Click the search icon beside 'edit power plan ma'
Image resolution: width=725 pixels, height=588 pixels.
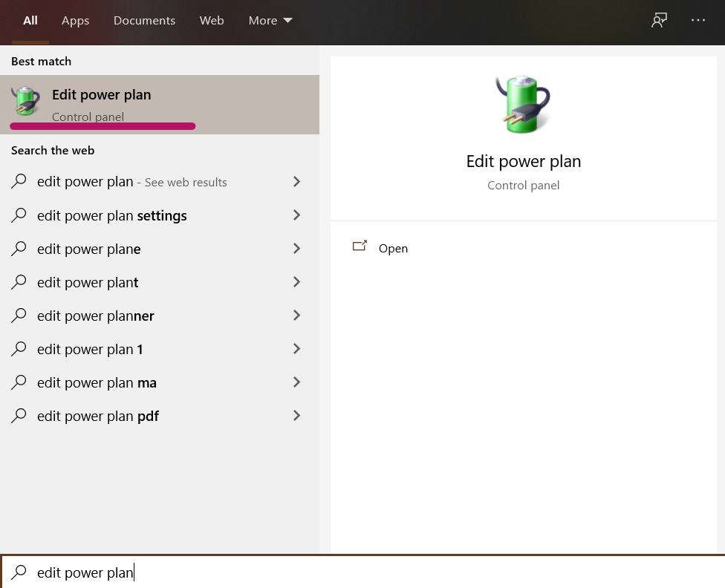pyautogui.click(x=19, y=382)
